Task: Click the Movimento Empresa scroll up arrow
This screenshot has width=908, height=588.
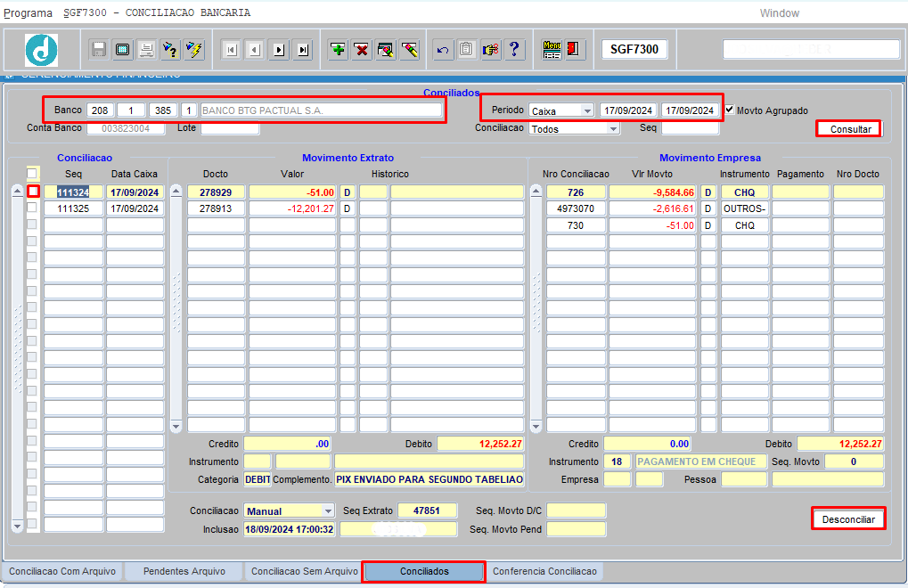Action: (x=536, y=191)
